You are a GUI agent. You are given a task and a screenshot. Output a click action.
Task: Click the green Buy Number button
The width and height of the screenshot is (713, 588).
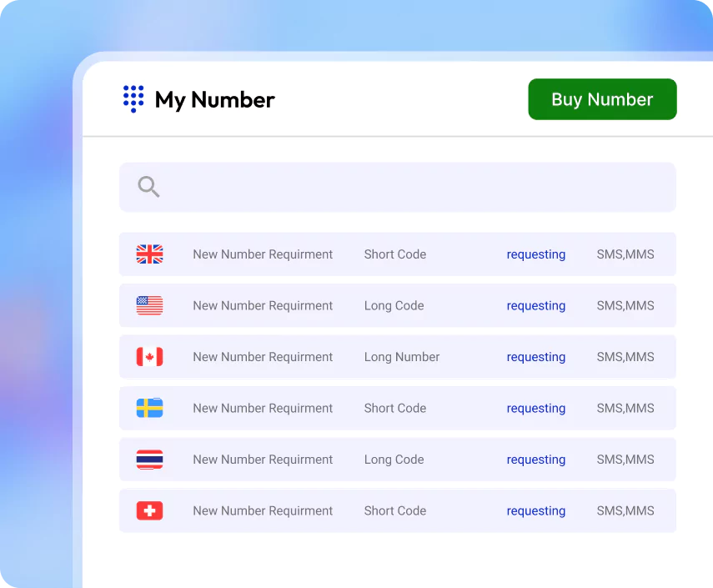(x=602, y=99)
